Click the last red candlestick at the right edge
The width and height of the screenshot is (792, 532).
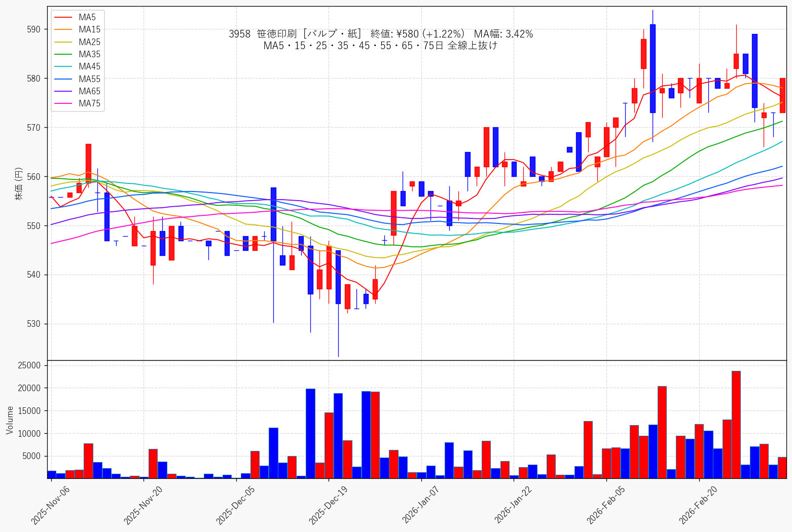pyautogui.click(x=782, y=95)
